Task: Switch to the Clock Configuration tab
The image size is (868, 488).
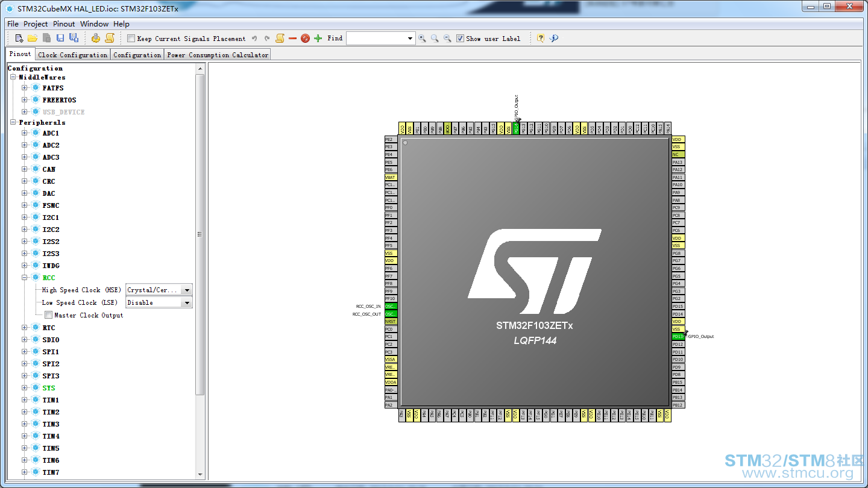Action: (x=73, y=55)
